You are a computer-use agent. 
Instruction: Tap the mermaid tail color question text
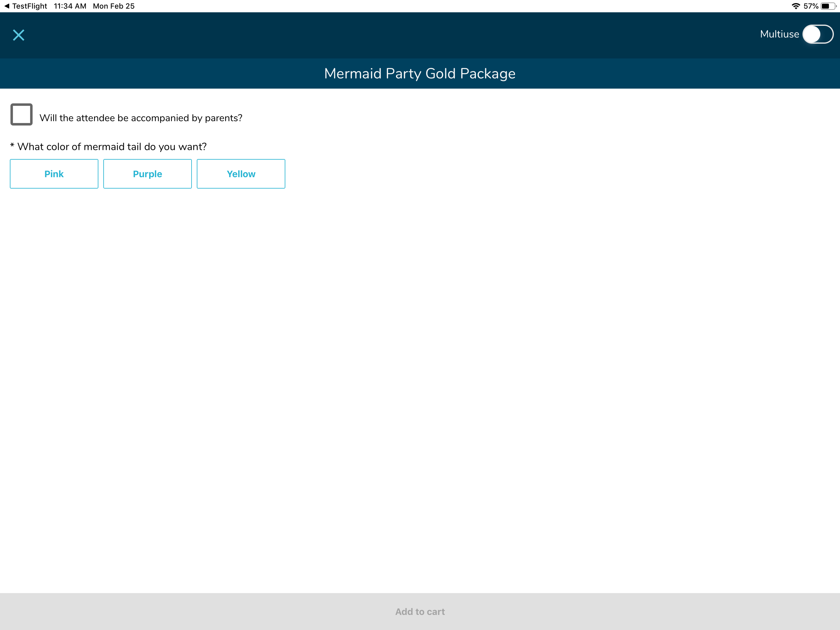(x=108, y=147)
